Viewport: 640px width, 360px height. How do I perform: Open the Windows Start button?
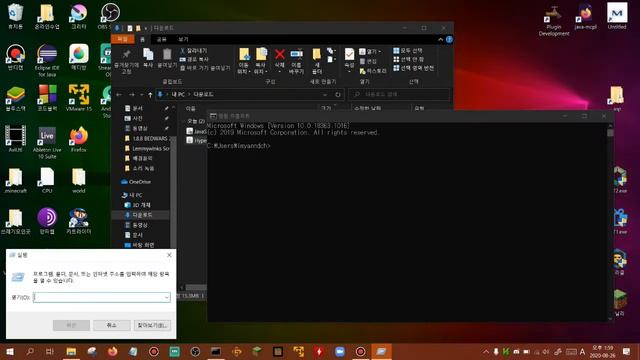[x=10, y=351]
